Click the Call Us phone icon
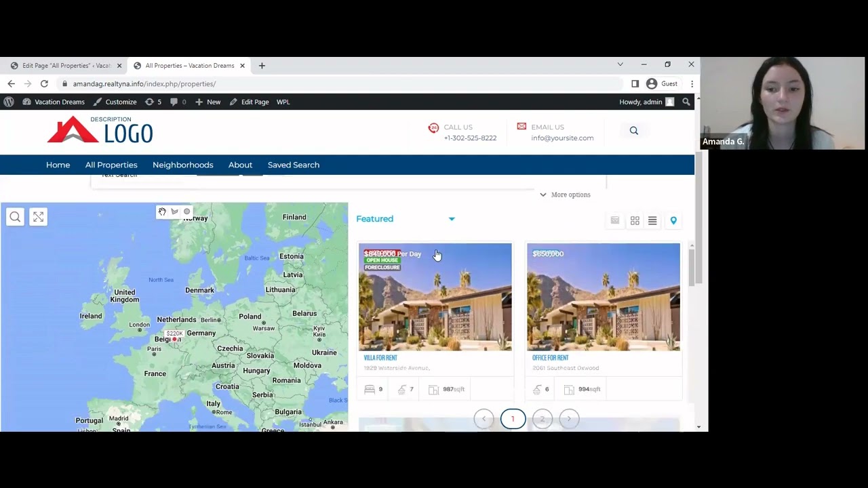Image resolution: width=868 pixels, height=488 pixels. [x=433, y=127]
